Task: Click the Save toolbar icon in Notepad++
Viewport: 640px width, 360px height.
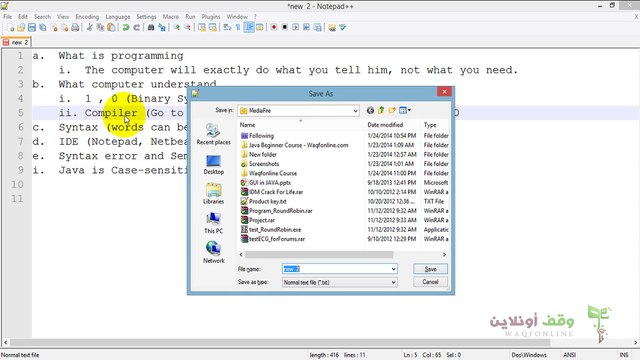Action: pos(32,28)
